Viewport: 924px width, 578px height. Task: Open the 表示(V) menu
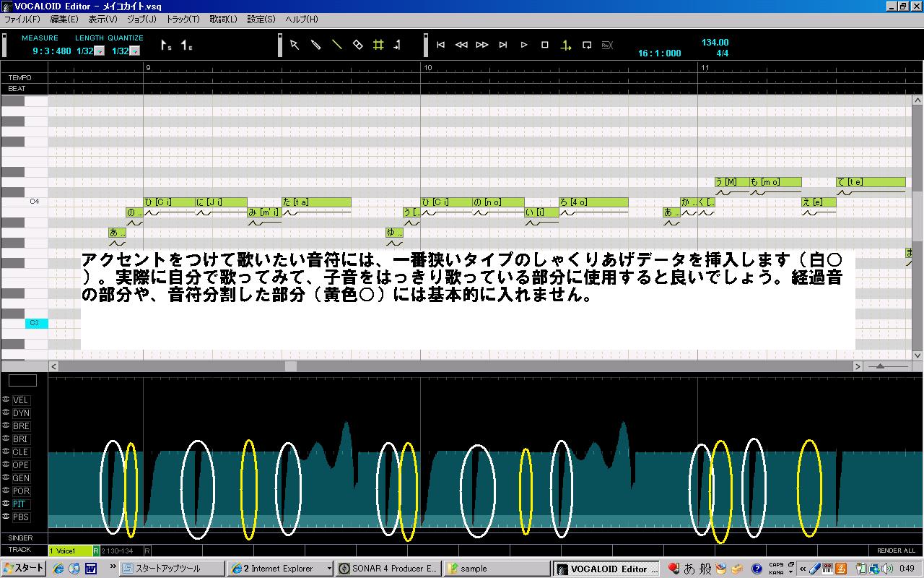tap(103, 19)
